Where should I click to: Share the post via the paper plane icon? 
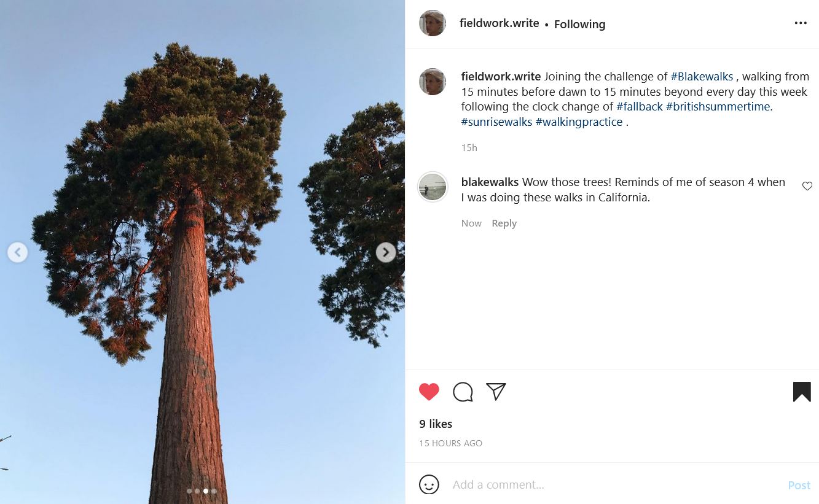[496, 392]
